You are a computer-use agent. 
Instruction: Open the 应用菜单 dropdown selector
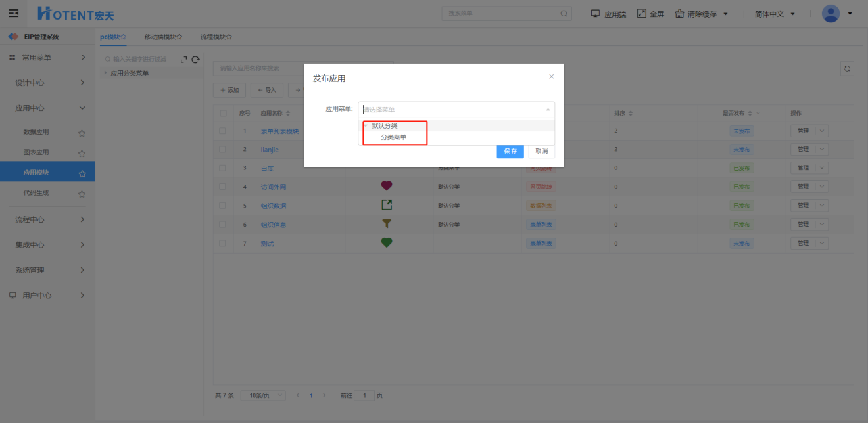click(x=456, y=110)
